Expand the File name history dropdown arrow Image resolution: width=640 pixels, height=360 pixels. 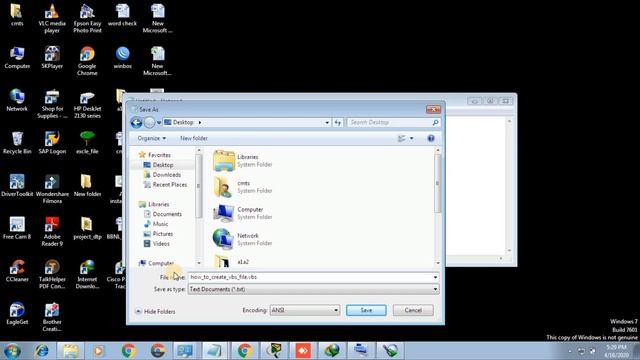pyautogui.click(x=436, y=277)
